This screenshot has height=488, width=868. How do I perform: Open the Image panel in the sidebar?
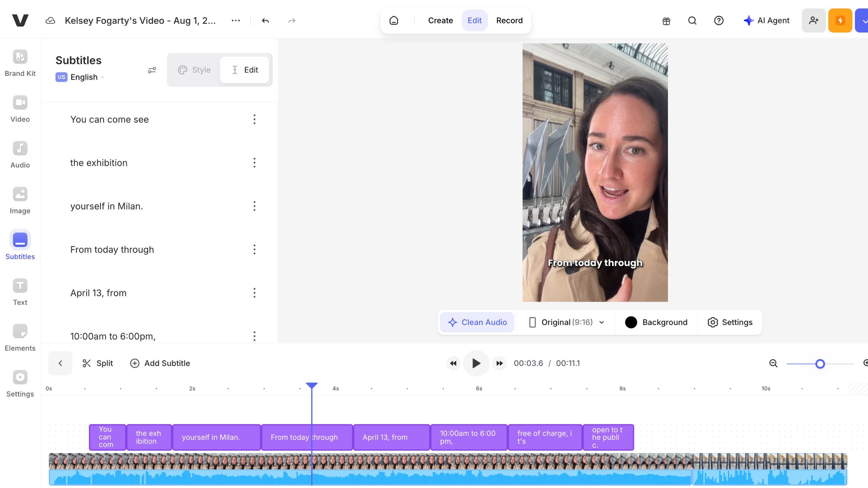tap(20, 201)
